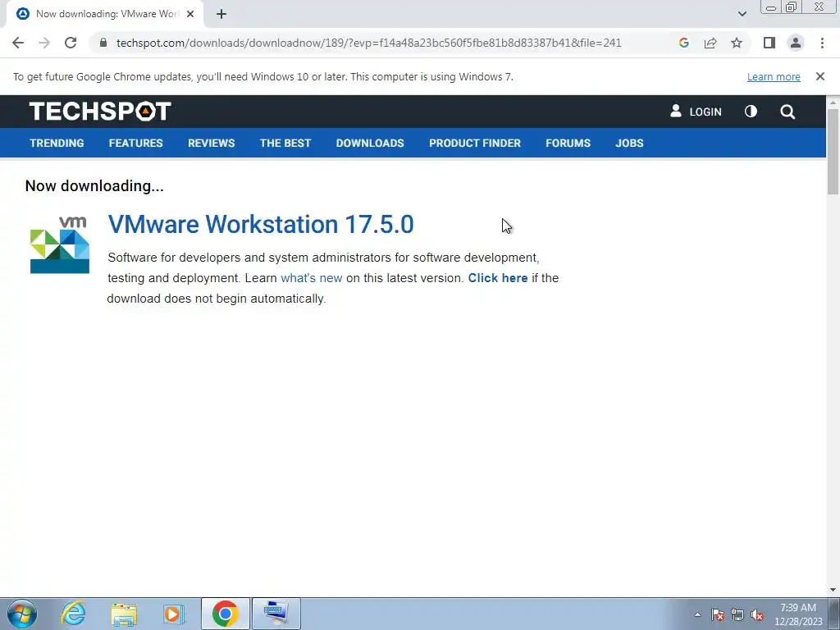Open the FORUMS menu
The image size is (840, 630).
click(x=568, y=143)
